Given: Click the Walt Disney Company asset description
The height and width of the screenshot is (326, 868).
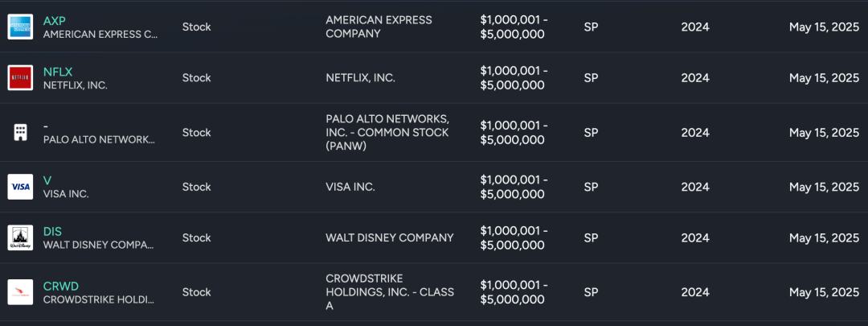Looking at the screenshot, I should [390, 237].
